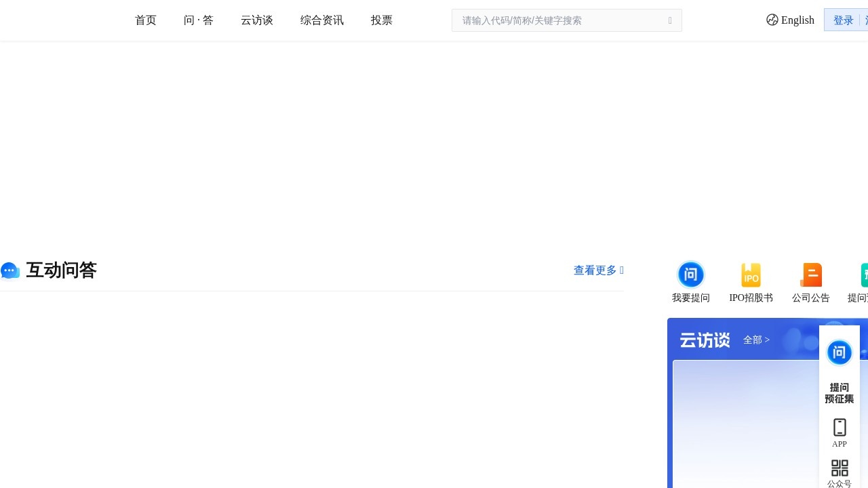Click the 登录 login button
This screenshot has height=488, width=868.
843,20
